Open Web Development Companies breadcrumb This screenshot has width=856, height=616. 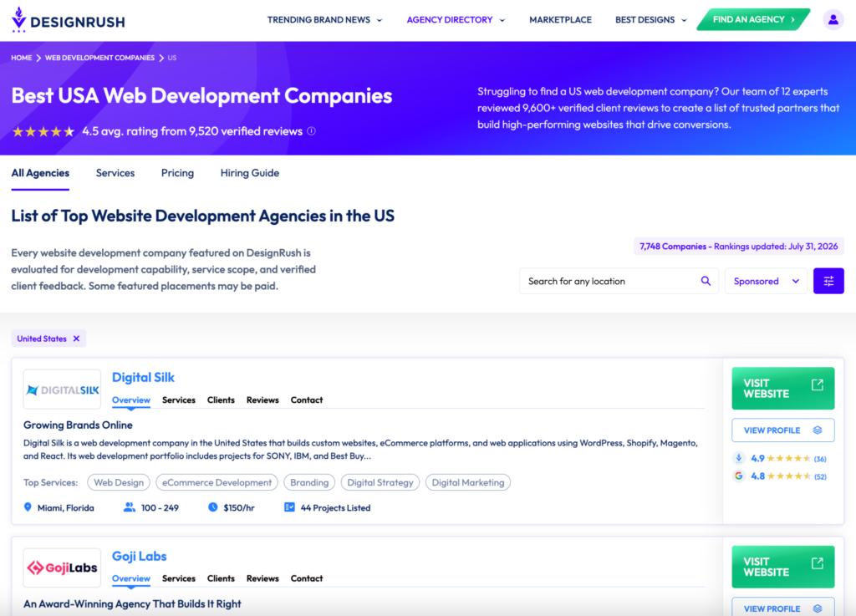pos(100,58)
